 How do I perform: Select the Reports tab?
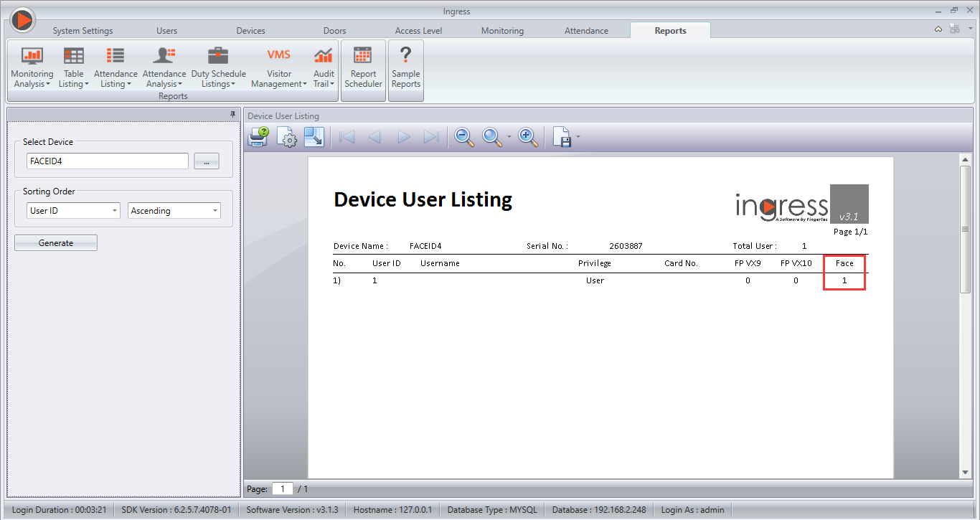click(x=670, y=31)
